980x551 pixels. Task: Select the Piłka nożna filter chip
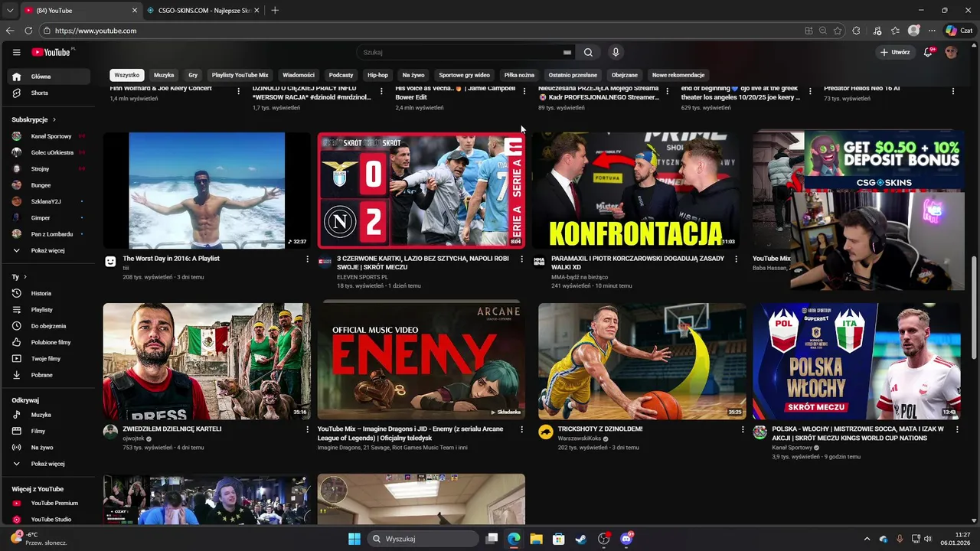[519, 75]
